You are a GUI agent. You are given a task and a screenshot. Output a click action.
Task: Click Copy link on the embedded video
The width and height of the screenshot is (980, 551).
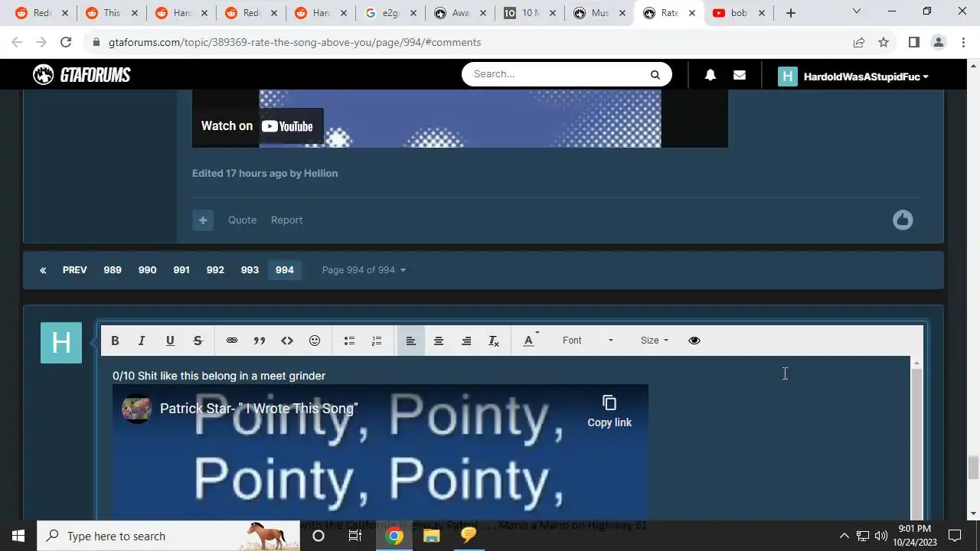click(609, 412)
